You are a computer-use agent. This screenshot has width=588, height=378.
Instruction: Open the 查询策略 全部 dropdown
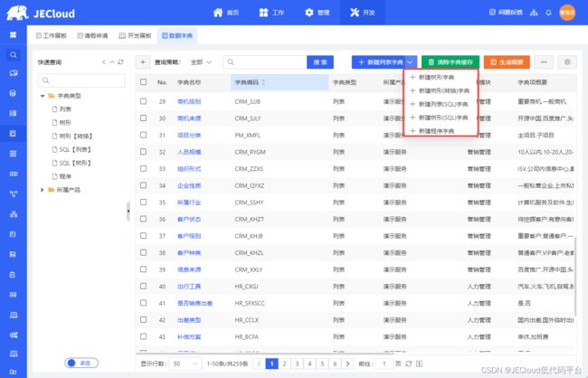click(202, 62)
